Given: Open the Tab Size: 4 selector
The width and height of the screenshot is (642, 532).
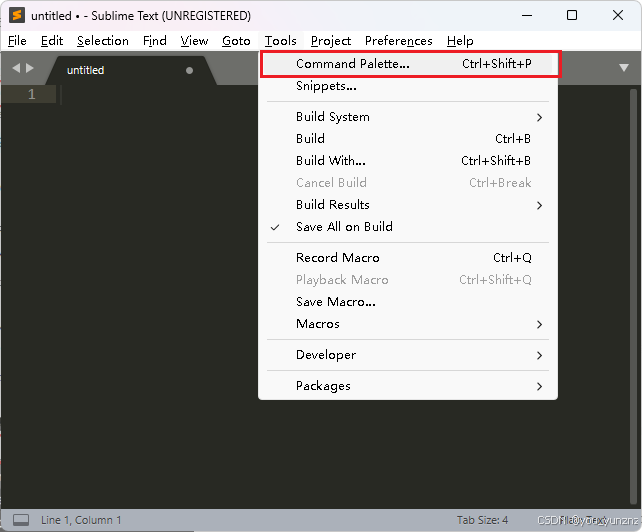Looking at the screenshot, I should pos(482,520).
